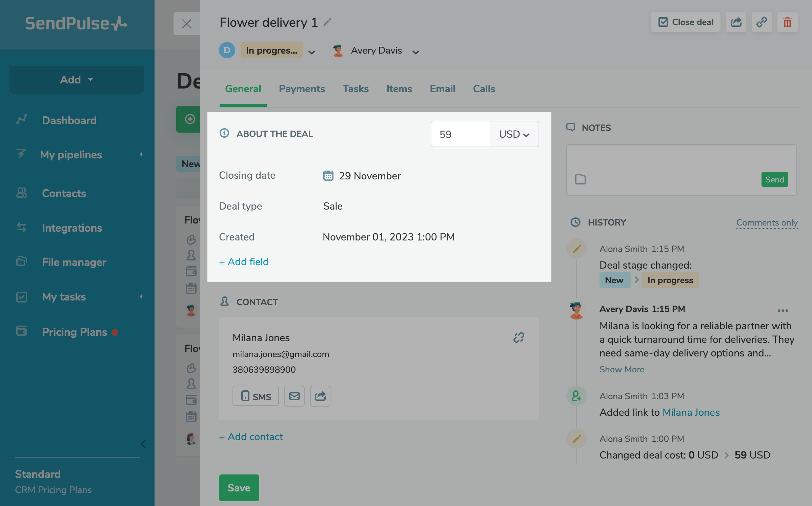Click Close deal checkbox button
The height and width of the screenshot is (506, 812).
coord(686,22)
